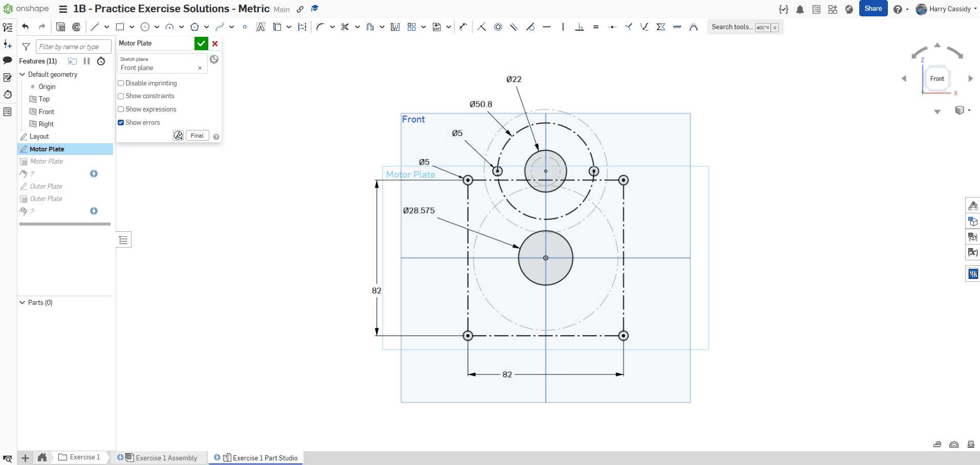This screenshot has width=980, height=465.
Task: Click the Text sketch tool
Action: point(260,27)
